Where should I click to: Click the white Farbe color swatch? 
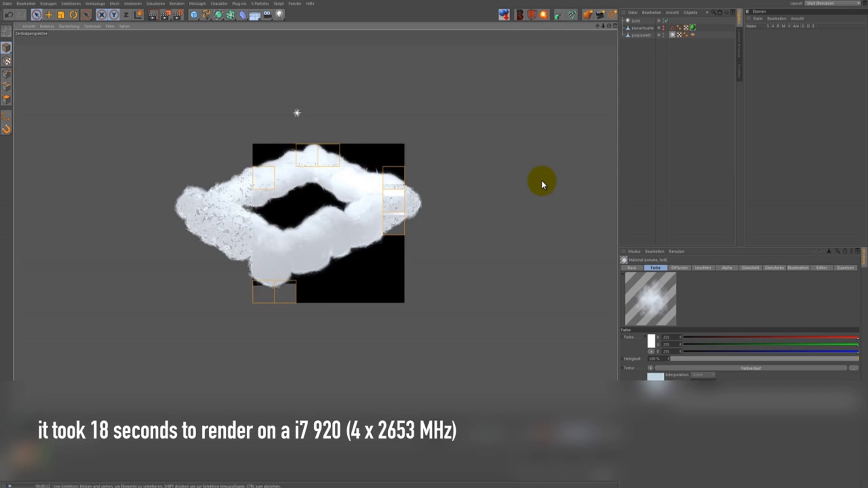click(x=651, y=341)
